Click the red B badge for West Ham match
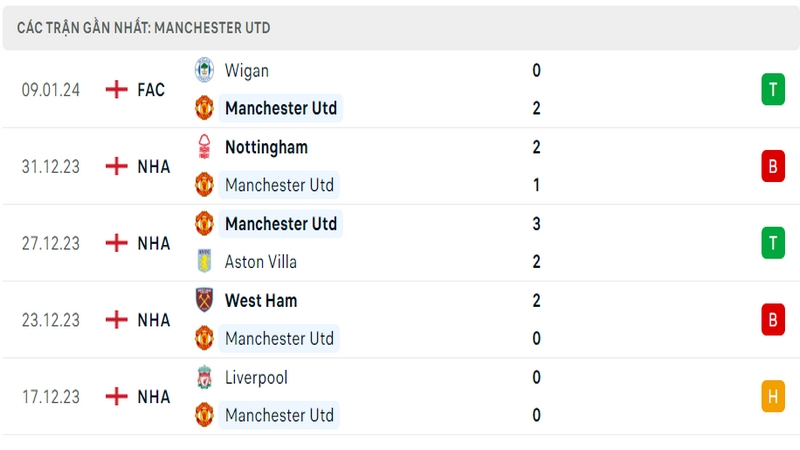Viewport: 800px width, 450px height. point(773,319)
